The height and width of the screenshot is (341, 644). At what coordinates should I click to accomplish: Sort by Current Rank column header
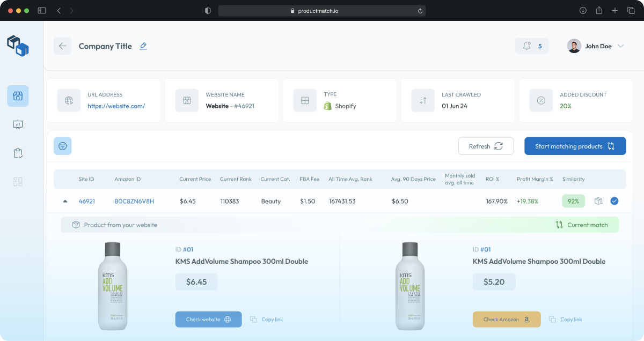pyautogui.click(x=236, y=179)
